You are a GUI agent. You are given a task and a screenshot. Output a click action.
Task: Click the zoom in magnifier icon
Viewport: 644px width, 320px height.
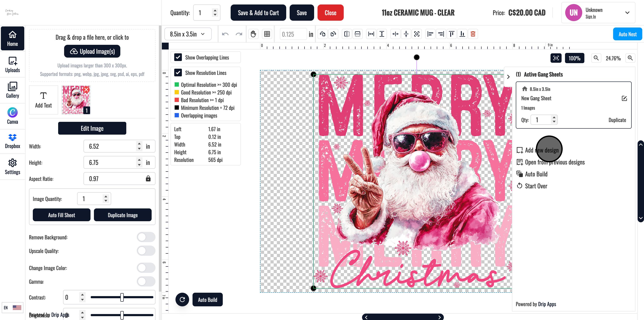(x=630, y=58)
